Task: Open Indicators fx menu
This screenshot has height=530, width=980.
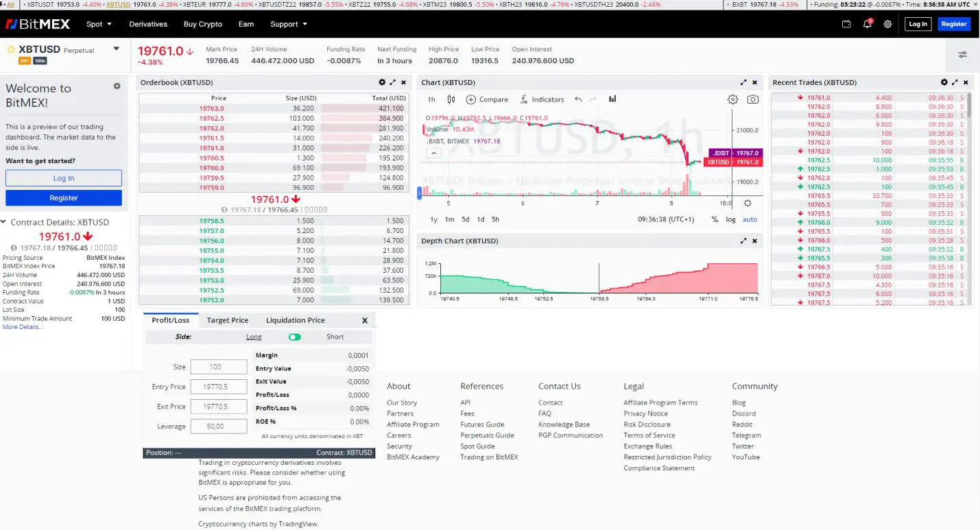Action: [542, 99]
